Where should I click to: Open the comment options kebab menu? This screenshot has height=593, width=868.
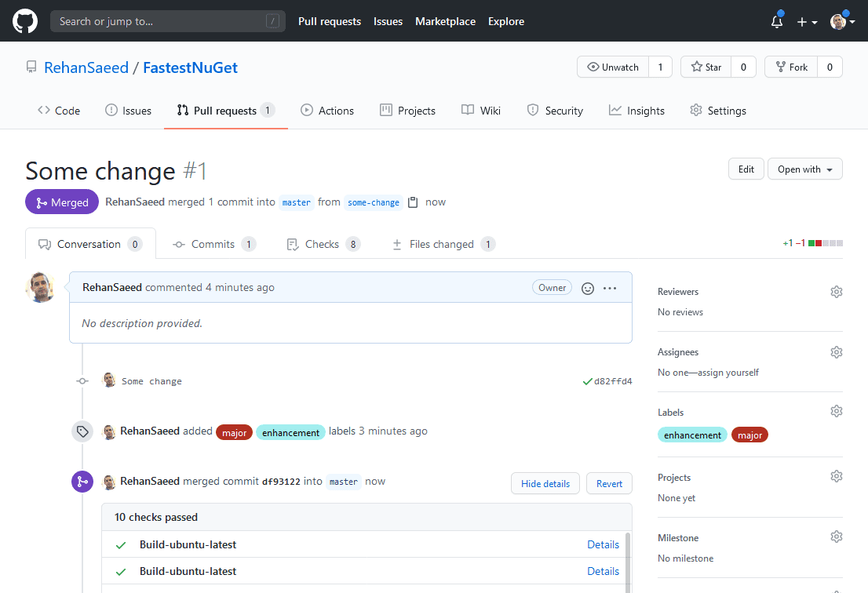click(611, 288)
